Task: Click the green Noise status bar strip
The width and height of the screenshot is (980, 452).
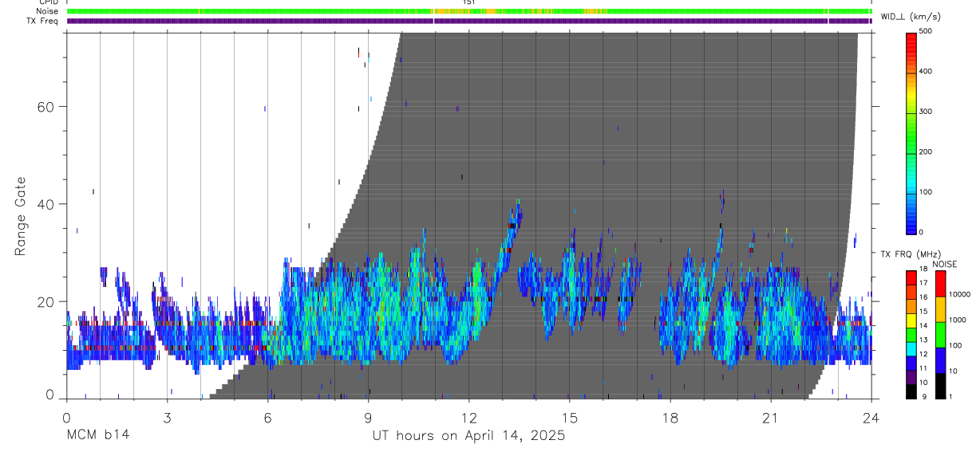Action: (469, 12)
